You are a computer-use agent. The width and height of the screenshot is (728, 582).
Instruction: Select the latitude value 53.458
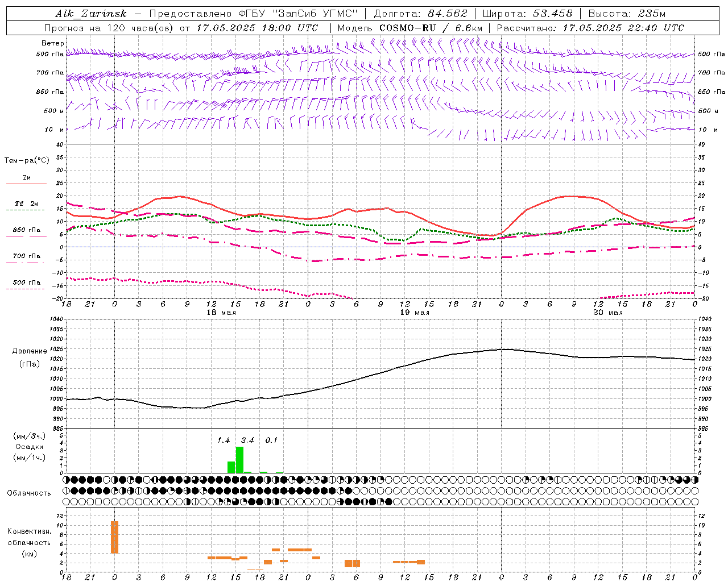tap(552, 14)
